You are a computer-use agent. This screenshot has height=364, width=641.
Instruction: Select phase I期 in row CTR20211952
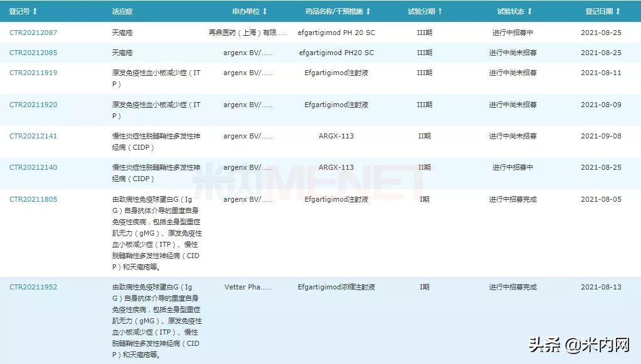pos(425,287)
